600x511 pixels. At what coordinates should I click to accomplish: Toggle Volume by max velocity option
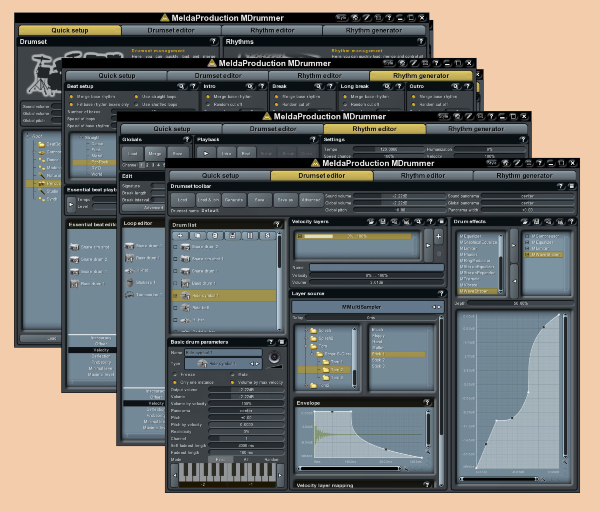click(232, 382)
